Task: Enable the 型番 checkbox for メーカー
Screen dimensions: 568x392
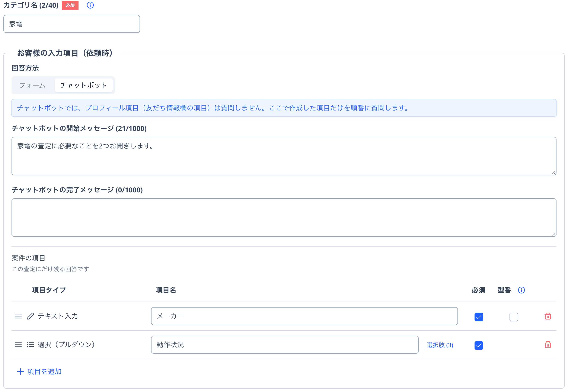Action: [x=513, y=317]
